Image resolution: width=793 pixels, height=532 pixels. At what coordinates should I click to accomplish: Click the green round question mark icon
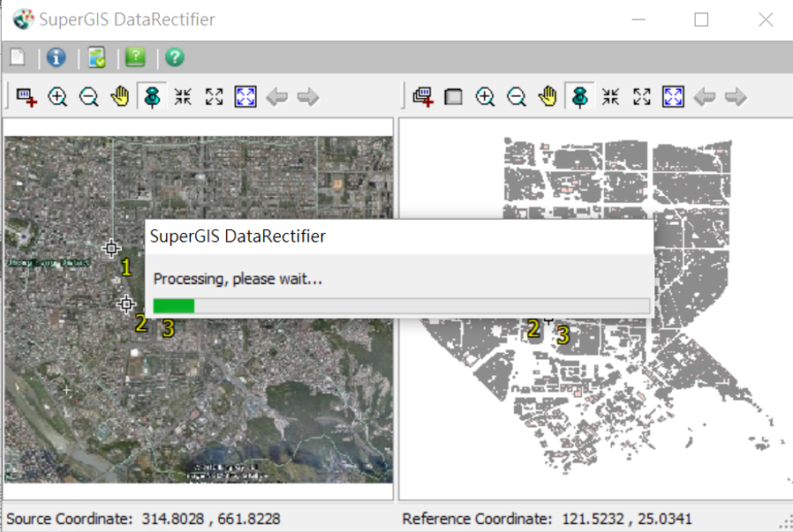[175, 57]
